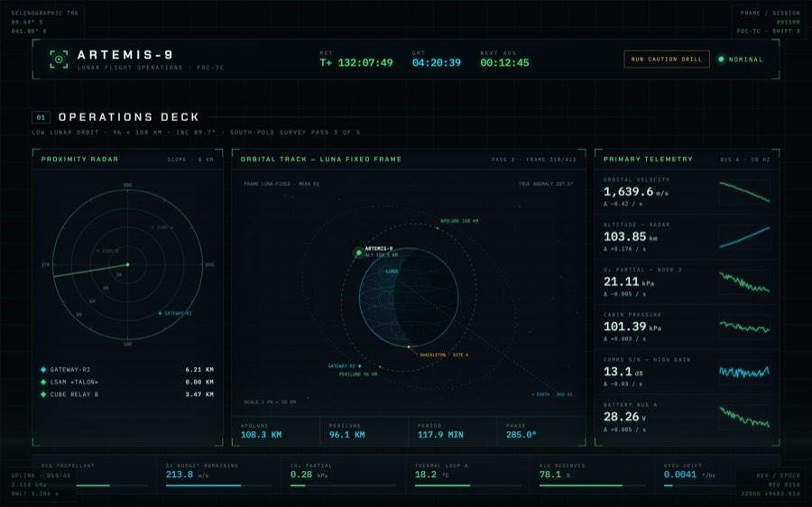812x507 pixels.
Task: Click the Operations Deck heading
Action: coord(128,117)
